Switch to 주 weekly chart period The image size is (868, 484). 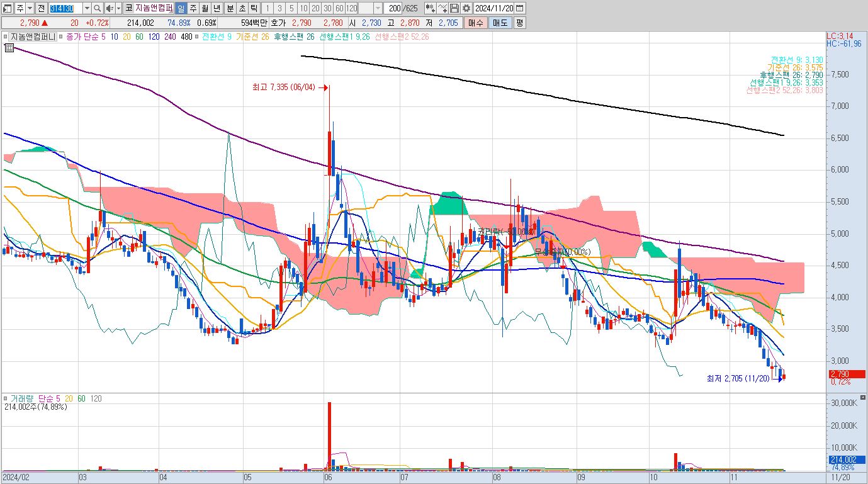coord(193,8)
